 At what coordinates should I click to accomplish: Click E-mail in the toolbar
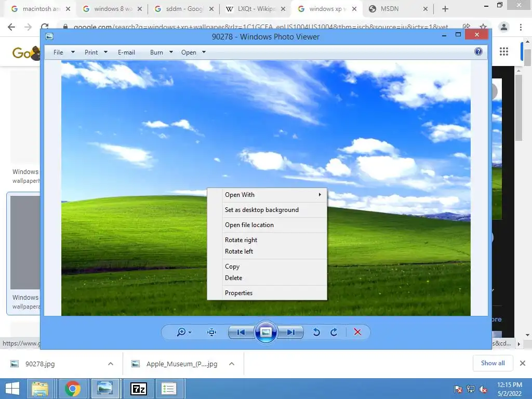pos(127,52)
